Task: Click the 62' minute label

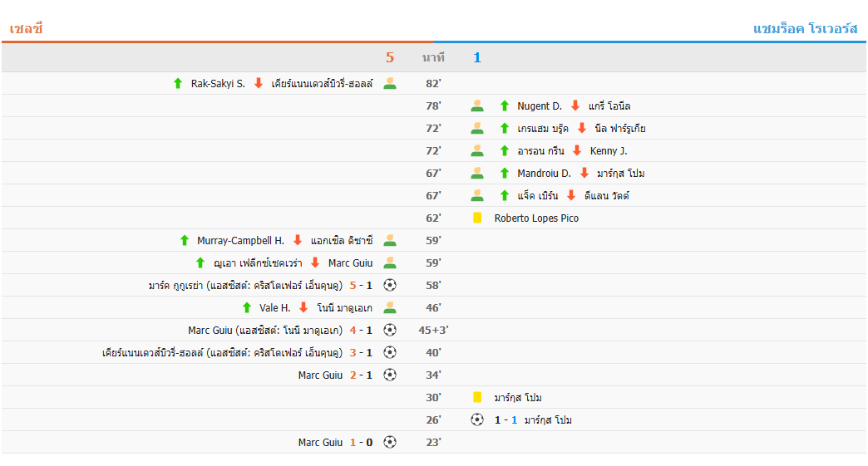Action: coord(433,218)
